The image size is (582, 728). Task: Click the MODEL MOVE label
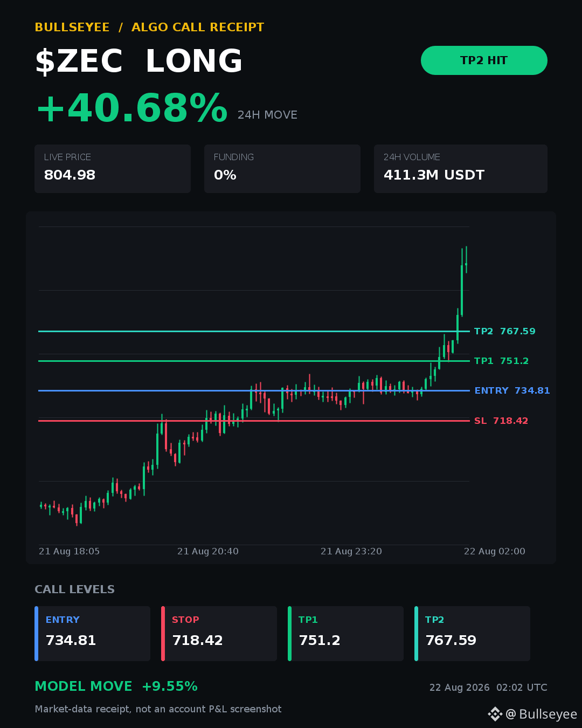pos(84,686)
